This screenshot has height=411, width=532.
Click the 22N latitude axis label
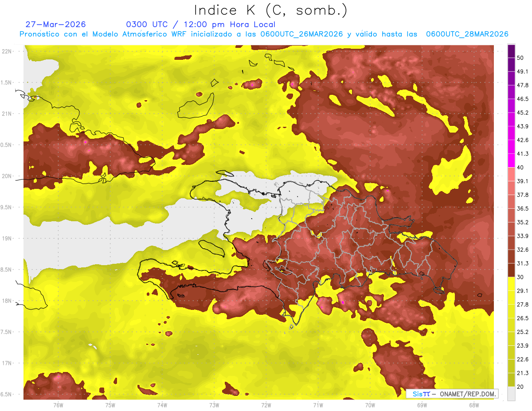7,51
